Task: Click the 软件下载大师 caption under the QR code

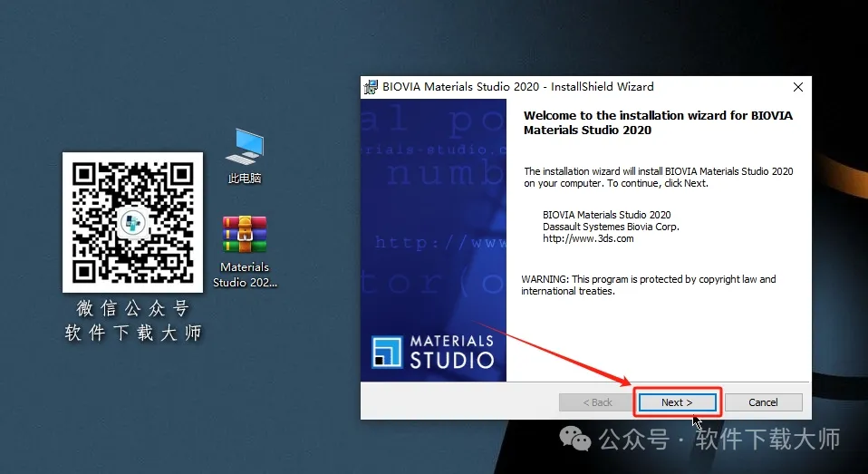Action: tap(132, 334)
